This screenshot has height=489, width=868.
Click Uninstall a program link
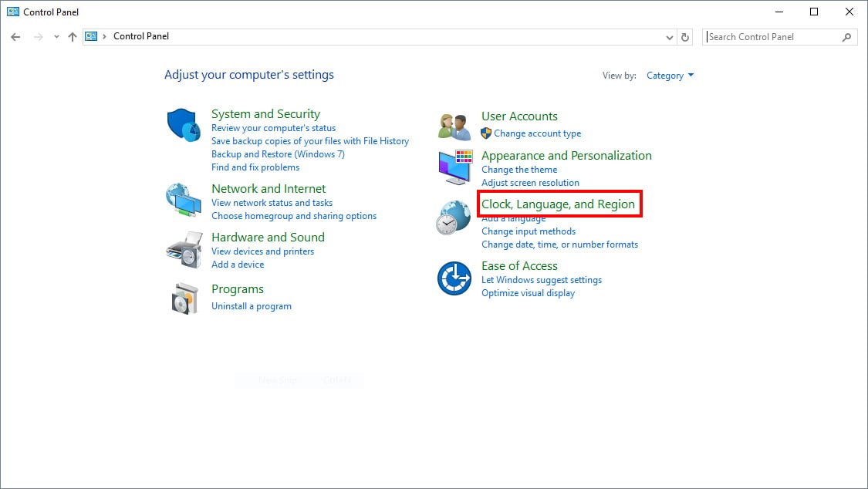[252, 306]
